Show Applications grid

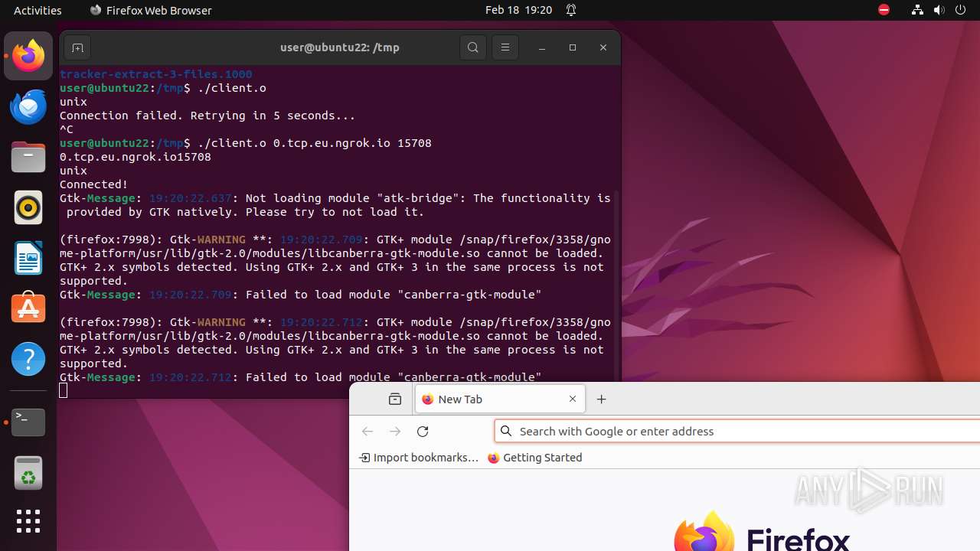(28, 521)
